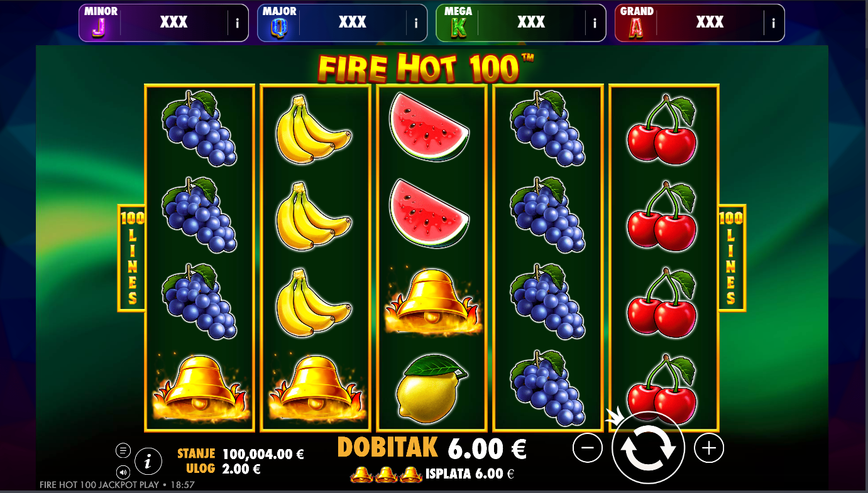This screenshot has width=868, height=493.
Task: Decrease the bet with the minus button
Action: coord(588,448)
